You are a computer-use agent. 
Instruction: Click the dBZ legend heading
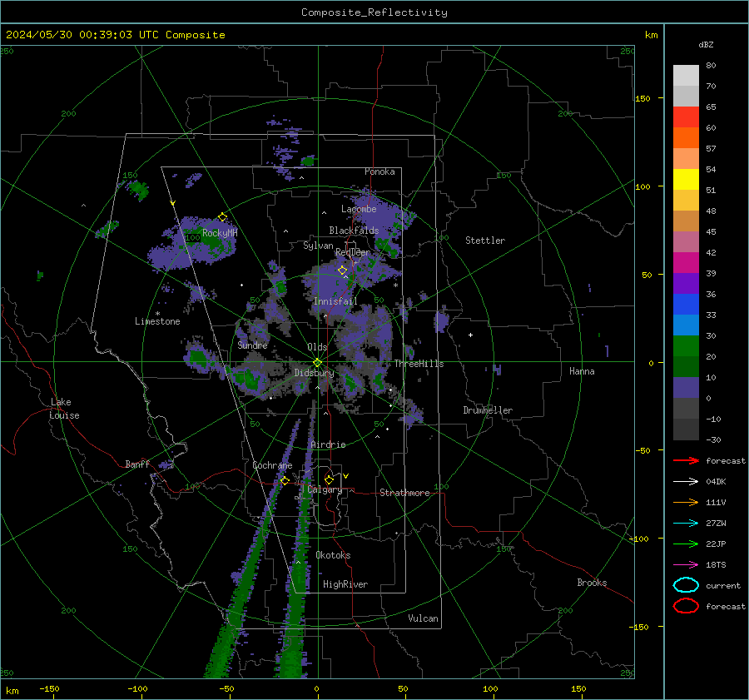[x=706, y=44]
